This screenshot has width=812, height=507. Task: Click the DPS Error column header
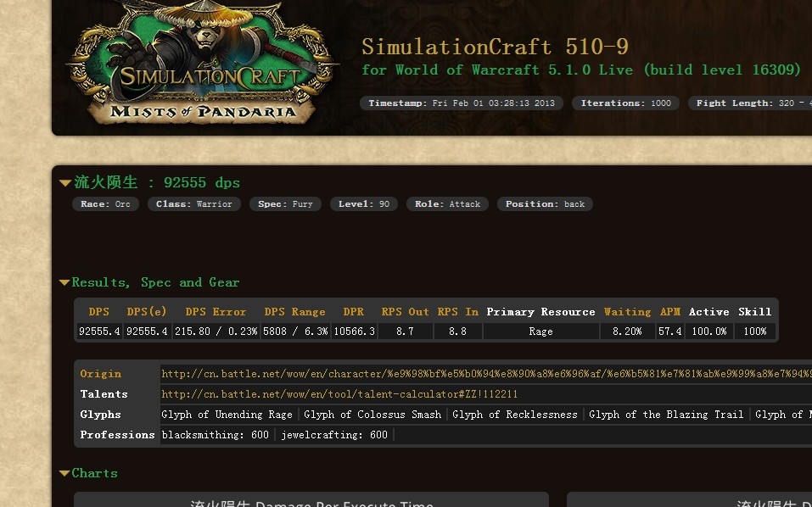click(x=216, y=312)
